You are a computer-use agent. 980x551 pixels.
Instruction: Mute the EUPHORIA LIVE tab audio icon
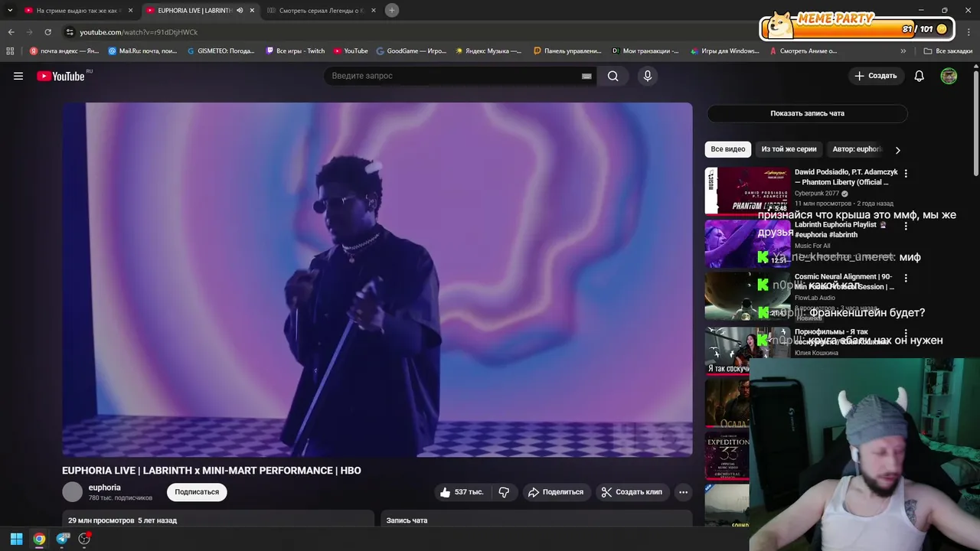(240, 11)
